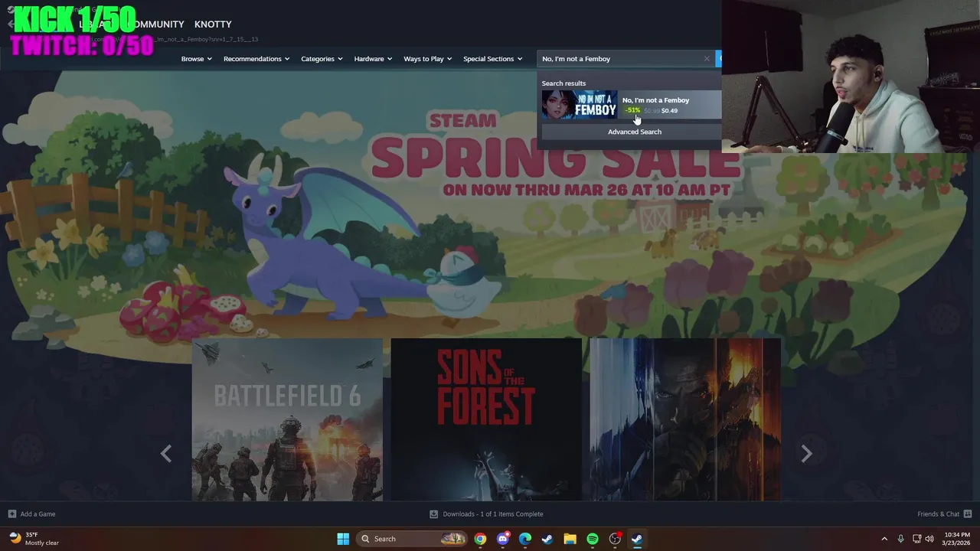Open the Friends & Chat panel icon

(x=967, y=514)
